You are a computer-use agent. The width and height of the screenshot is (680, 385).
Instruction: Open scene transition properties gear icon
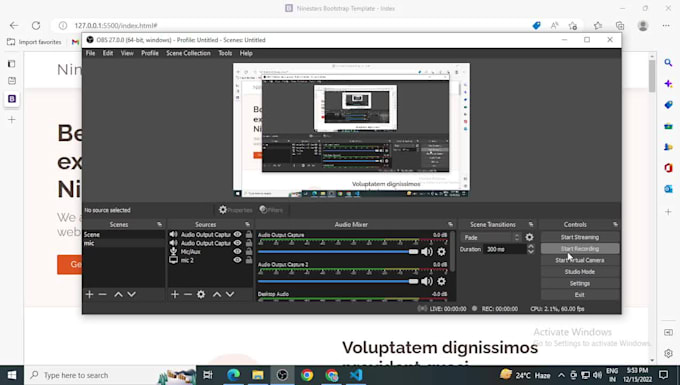530,237
